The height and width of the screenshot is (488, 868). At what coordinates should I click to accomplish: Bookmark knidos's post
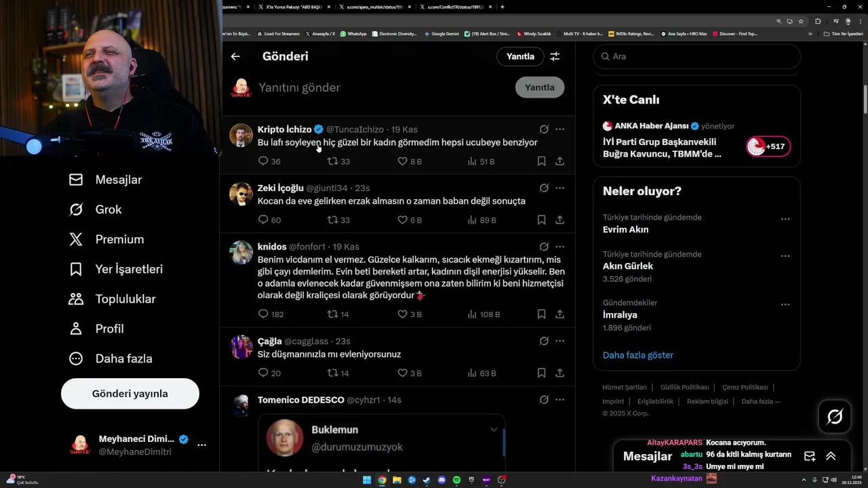point(541,314)
